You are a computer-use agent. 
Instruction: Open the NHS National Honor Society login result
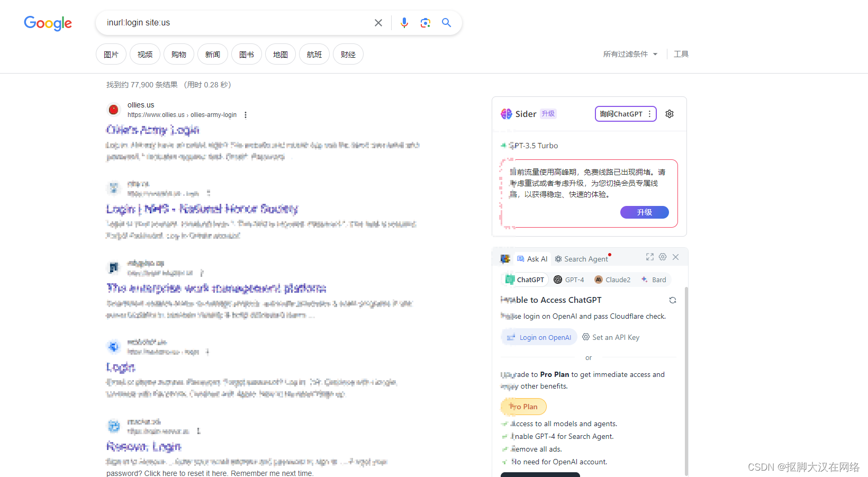pos(202,209)
